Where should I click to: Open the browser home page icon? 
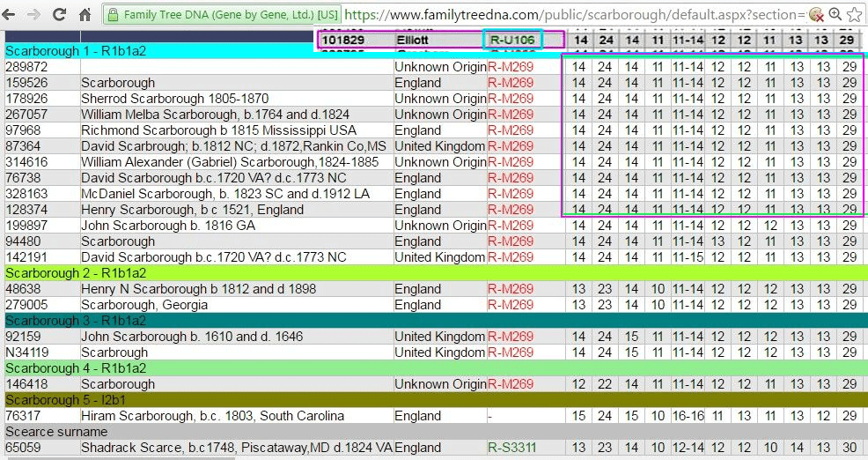point(85,14)
